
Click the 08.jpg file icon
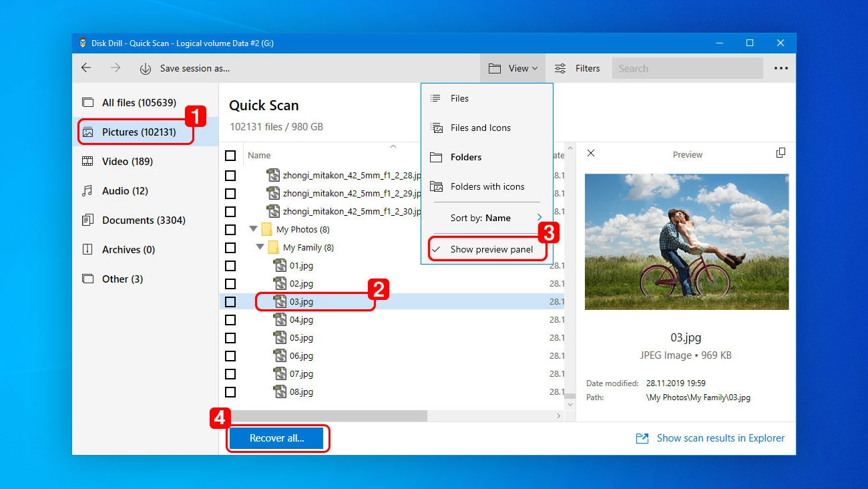(x=280, y=392)
